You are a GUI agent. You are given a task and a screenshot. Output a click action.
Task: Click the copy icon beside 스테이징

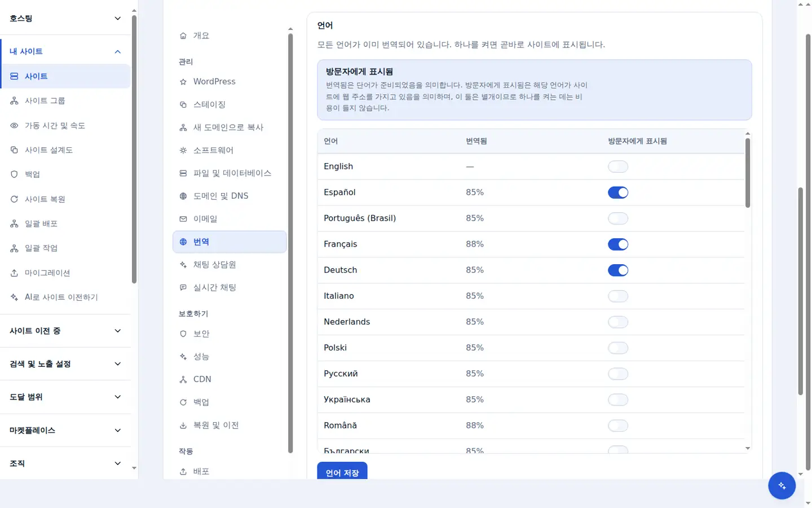(x=183, y=105)
